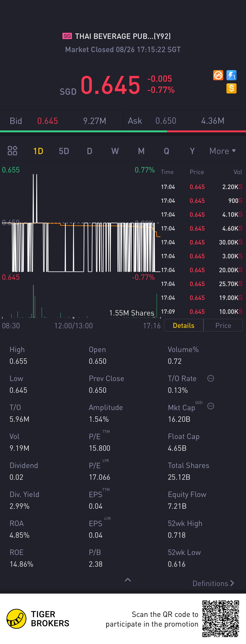Screen dimensions: 246x644
Task: Tap the trade row with 25.70K volume
Action: [201, 284]
